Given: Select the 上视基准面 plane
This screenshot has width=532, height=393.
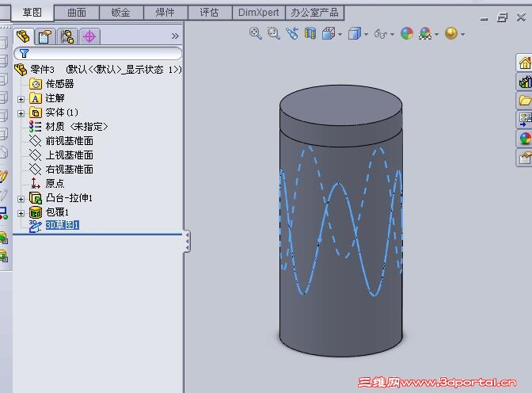Looking at the screenshot, I should pyautogui.click(x=62, y=155).
